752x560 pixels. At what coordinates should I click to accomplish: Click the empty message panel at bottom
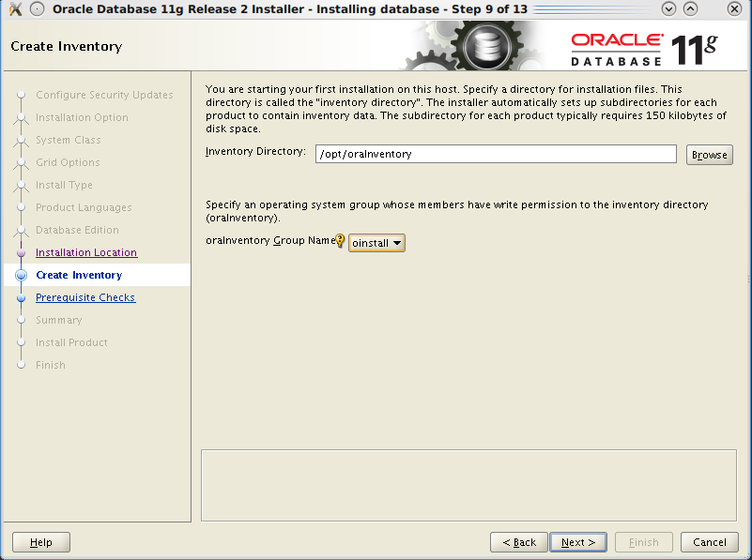pyautogui.click(x=468, y=485)
